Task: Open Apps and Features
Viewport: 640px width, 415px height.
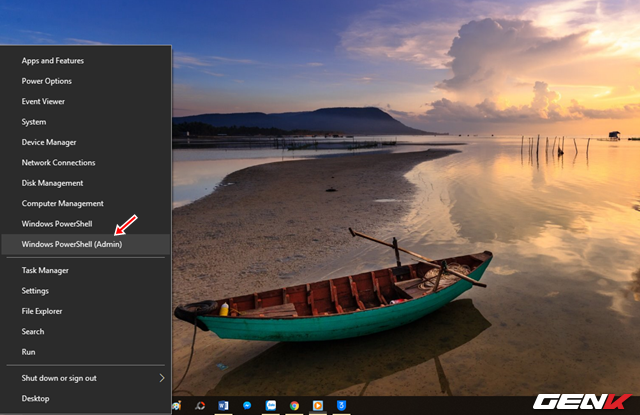Action: pos(53,61)
